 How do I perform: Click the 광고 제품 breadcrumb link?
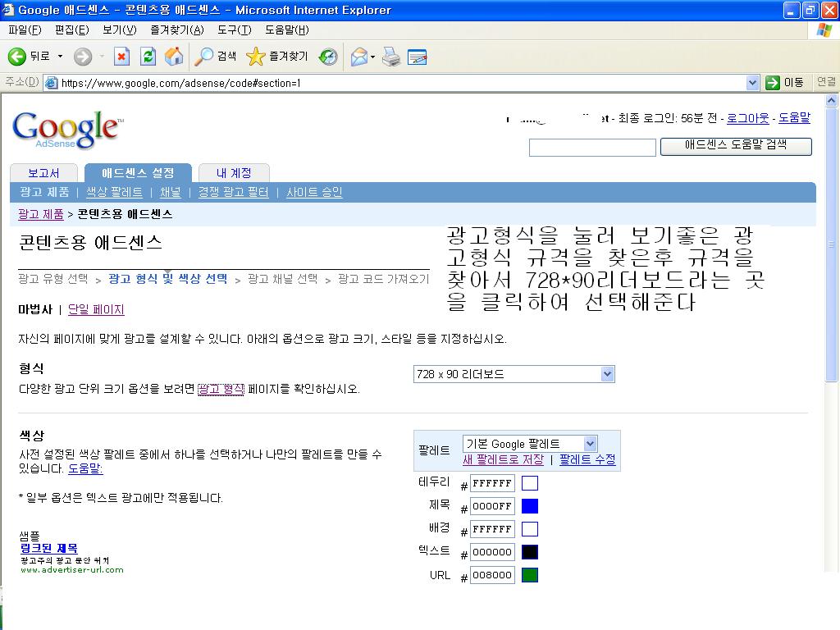tap(41, 214)
